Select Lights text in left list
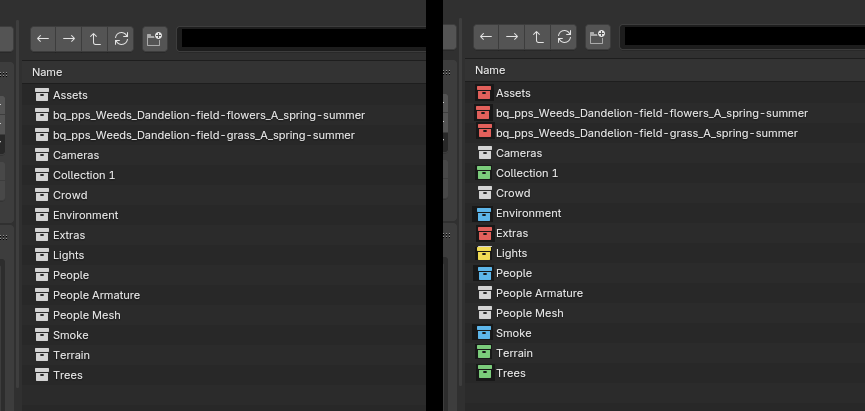 (x=68, y=255)
